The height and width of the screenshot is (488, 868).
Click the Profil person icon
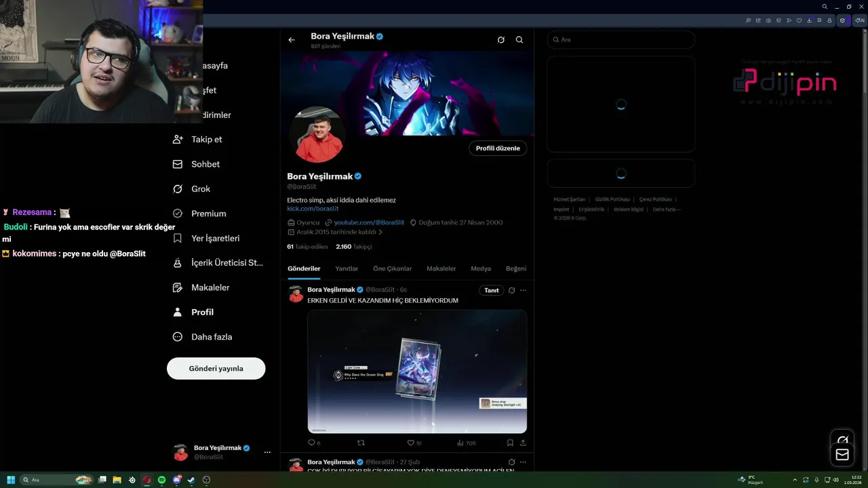[x=178, y=312]
